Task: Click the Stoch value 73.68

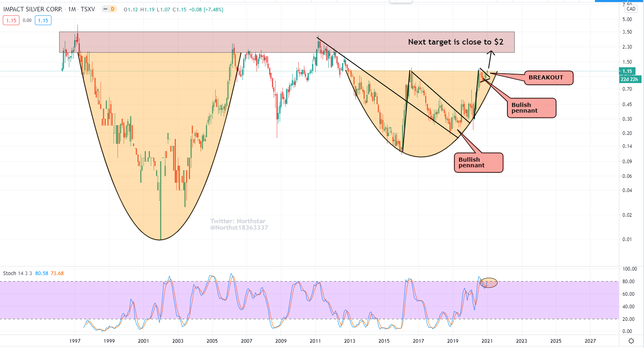Action: point(57,273)
